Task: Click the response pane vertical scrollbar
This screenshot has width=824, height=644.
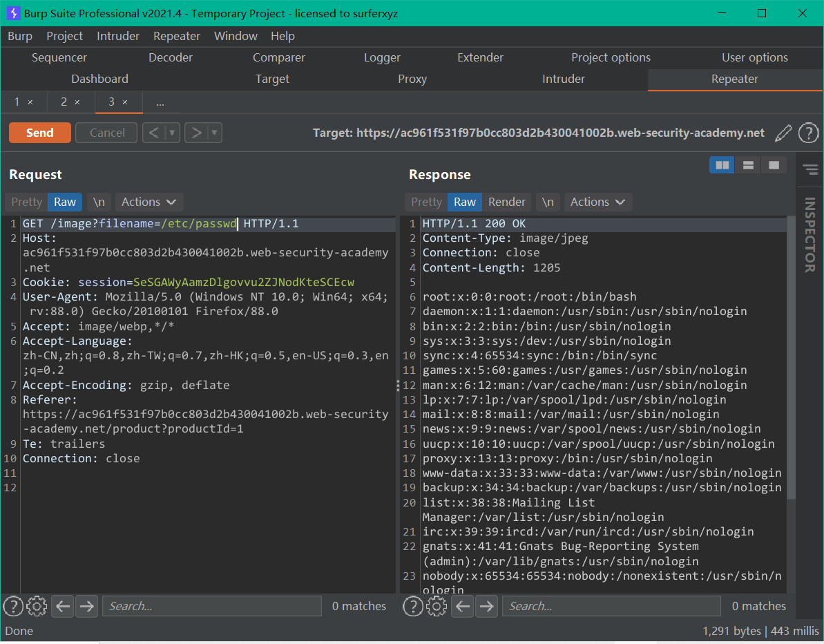Action: click(x=791, y=357)
